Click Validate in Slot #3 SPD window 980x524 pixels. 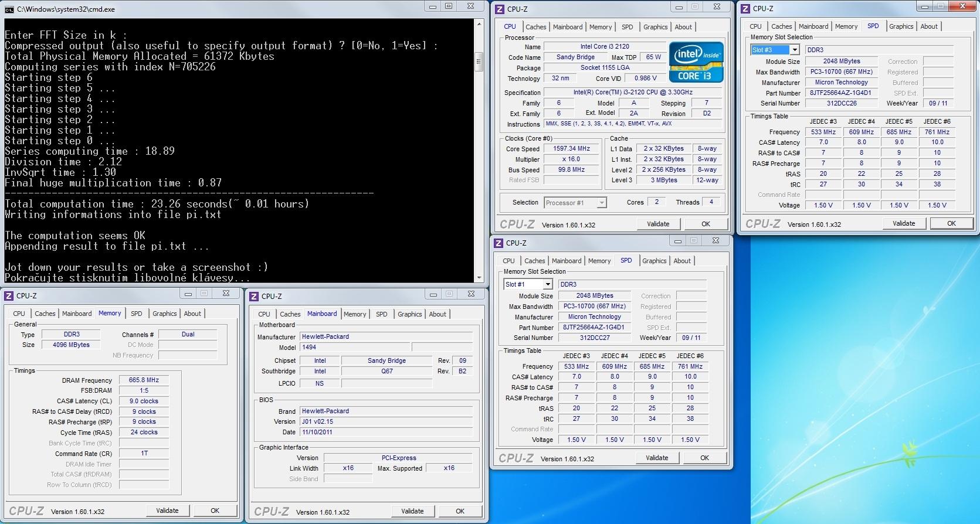904,223
